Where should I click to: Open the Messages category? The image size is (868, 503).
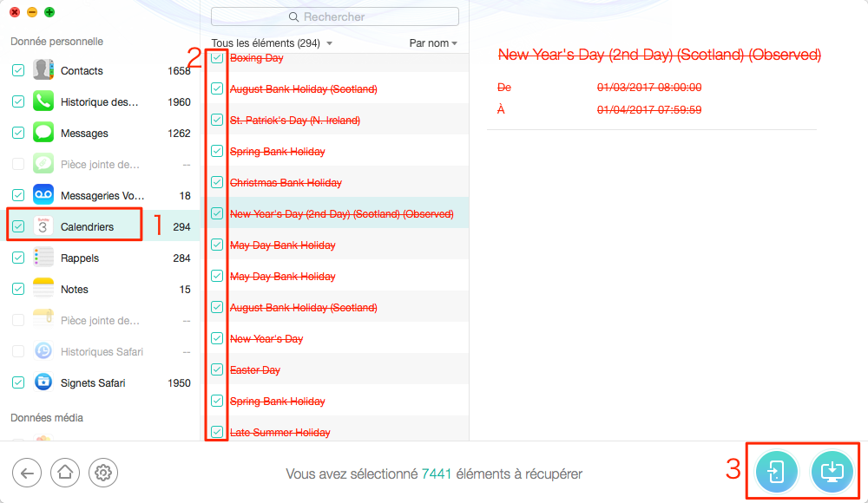[x=84, y=134]
